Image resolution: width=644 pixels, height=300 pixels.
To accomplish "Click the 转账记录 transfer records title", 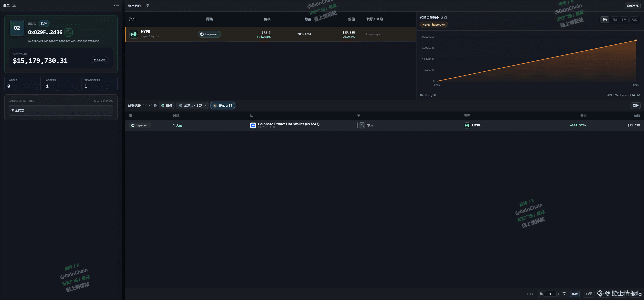I will pos(134,106).
